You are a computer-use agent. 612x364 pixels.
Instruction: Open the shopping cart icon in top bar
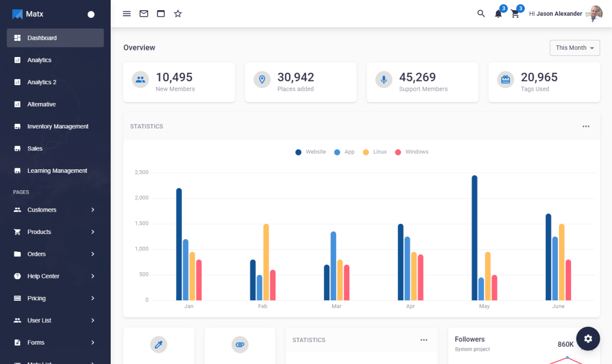[x=515, y=14]
